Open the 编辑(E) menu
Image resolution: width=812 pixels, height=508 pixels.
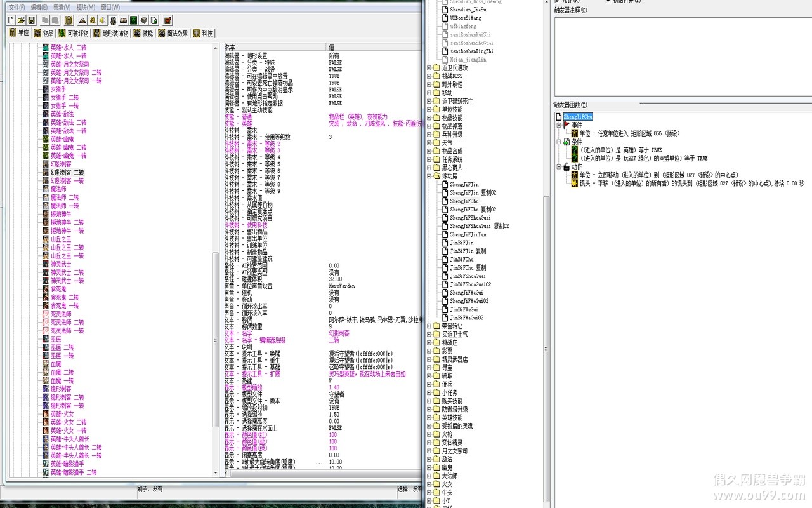[39, 7]
